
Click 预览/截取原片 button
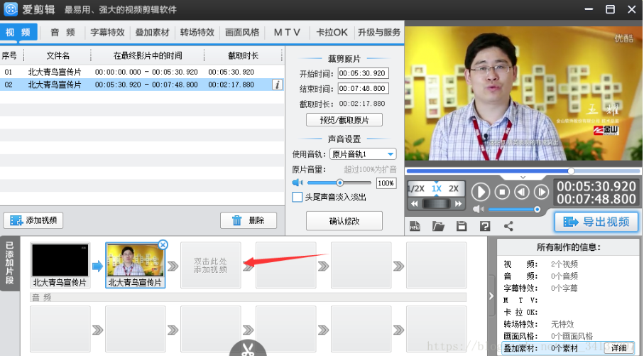[x=344, y=120]
